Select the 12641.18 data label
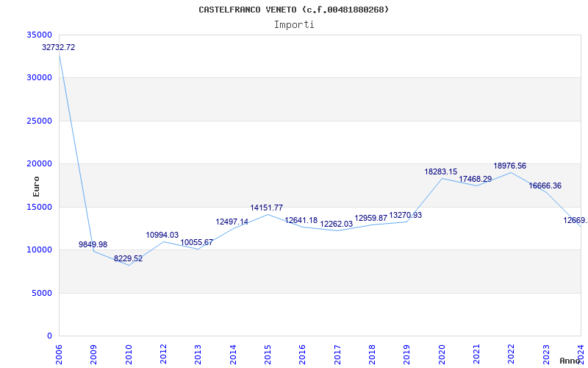588x368 pixels. 301,220
